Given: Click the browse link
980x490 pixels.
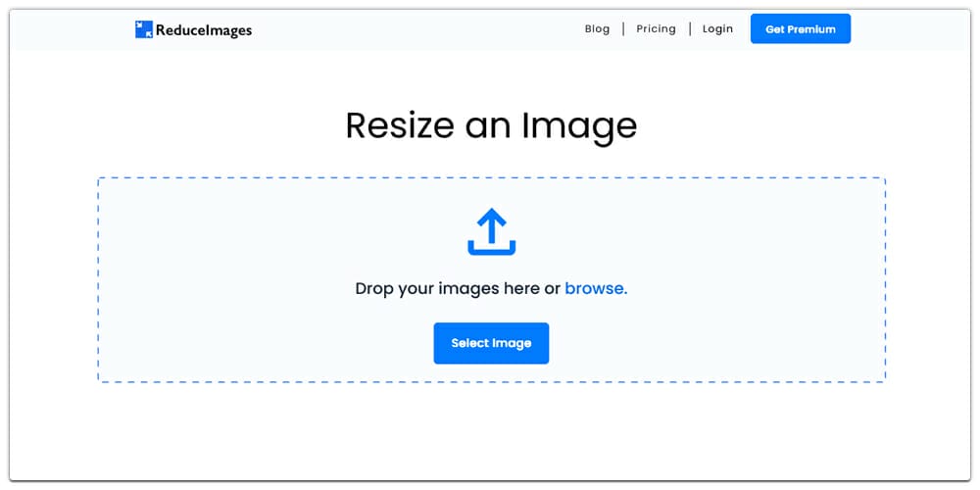Looking at the screenshot, I should 596,289.
